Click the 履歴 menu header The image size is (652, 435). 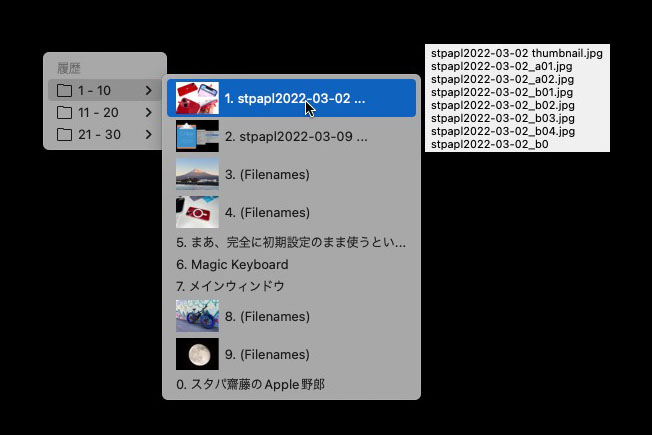[x=69, y=68]
